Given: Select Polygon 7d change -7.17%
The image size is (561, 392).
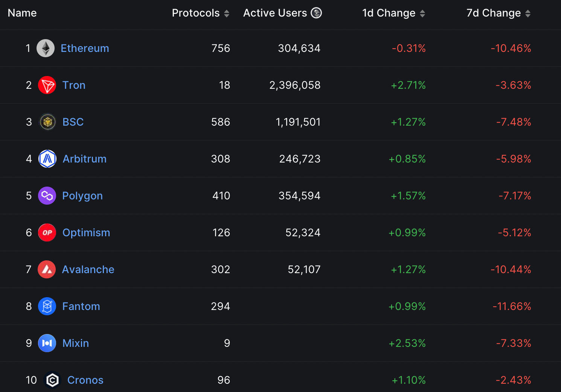Looking at the screenshot, I should (x=515, y=196).
